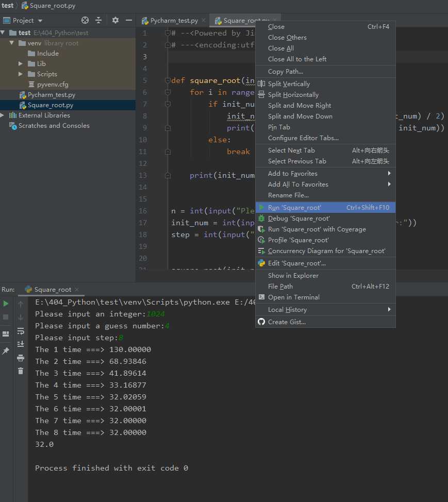Click the Print icon in Run panel
The image size is (448, 502).
click(21, 358)
